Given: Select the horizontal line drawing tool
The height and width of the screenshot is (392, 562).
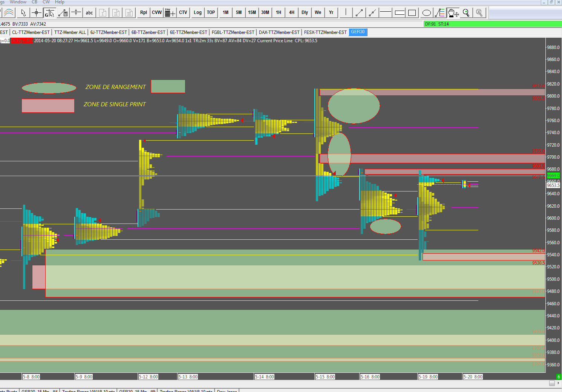Looking at the screenshot, I should pyautogui.click(x=386, y=13).
